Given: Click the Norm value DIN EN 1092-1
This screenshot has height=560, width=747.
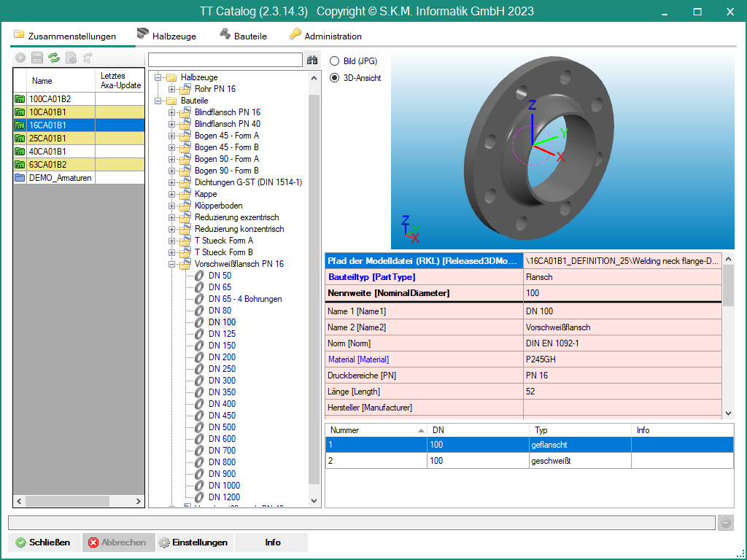Looking at the screenshot, I should (x=552, y=343).
